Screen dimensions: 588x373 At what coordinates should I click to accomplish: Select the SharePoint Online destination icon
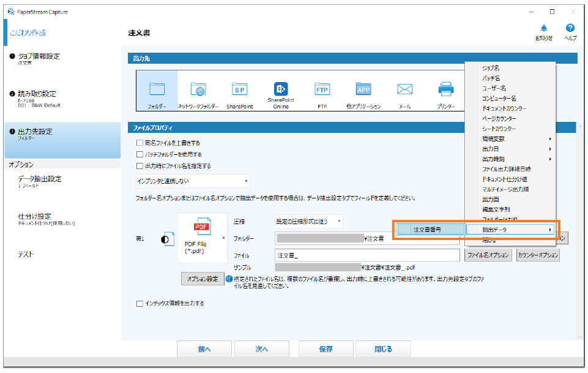point(281,91)
